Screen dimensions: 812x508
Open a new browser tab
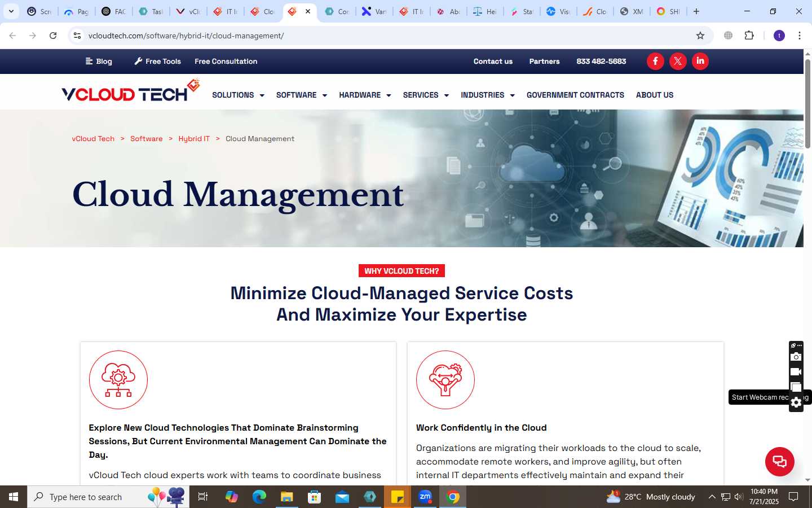coord(696,11)
